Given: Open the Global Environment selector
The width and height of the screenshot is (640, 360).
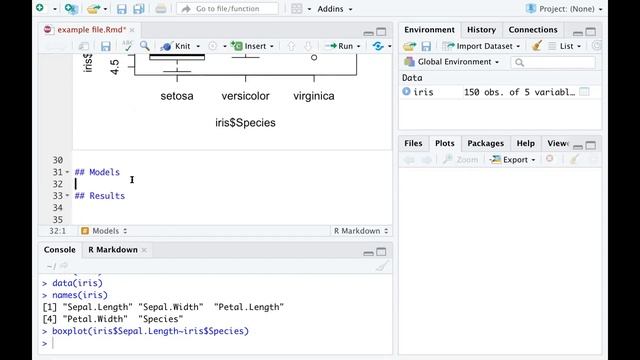Looking at the screenshot, I should 452,62.
